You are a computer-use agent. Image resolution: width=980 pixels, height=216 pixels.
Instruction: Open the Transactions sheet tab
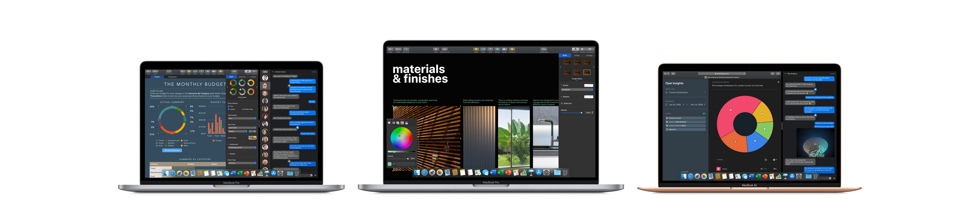172,77
